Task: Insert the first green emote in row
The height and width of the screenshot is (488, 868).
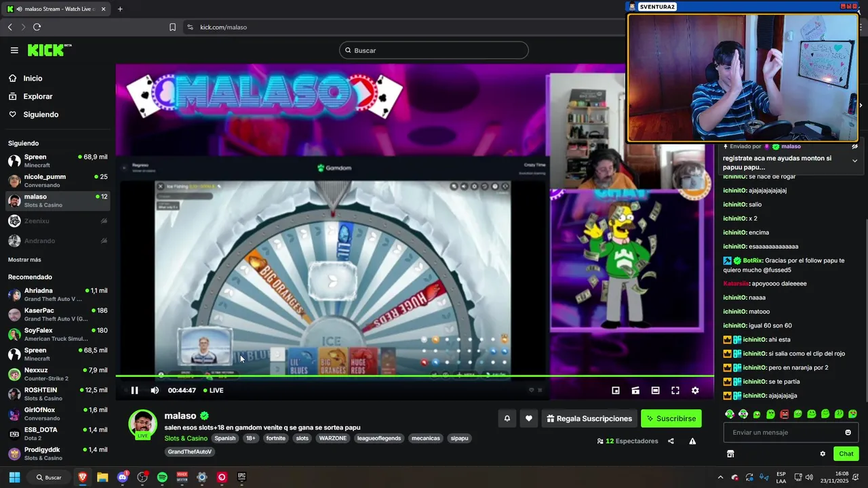Action: 730,414
